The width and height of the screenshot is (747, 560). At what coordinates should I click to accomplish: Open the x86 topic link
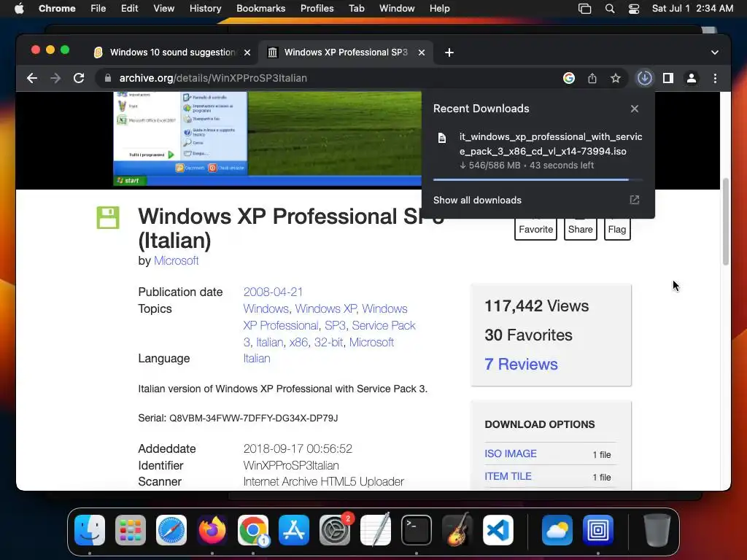click(x=298, y=342)
